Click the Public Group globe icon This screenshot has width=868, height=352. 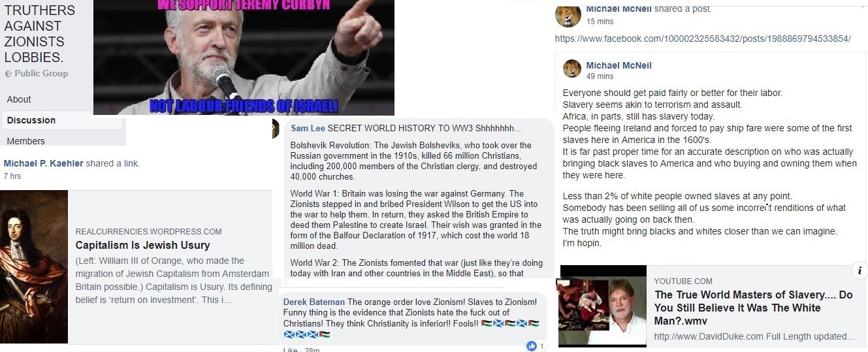8,74
